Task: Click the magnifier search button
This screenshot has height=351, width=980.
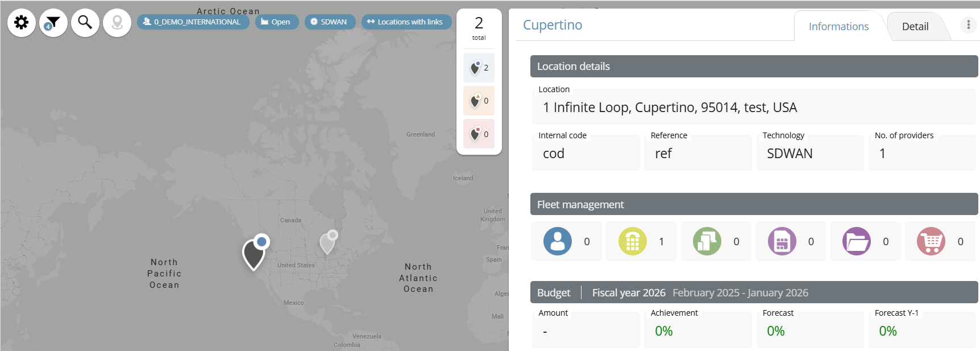Action: coord(85,23)
